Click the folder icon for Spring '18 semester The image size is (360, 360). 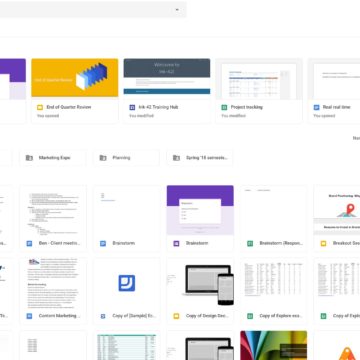tap(176, 158)
